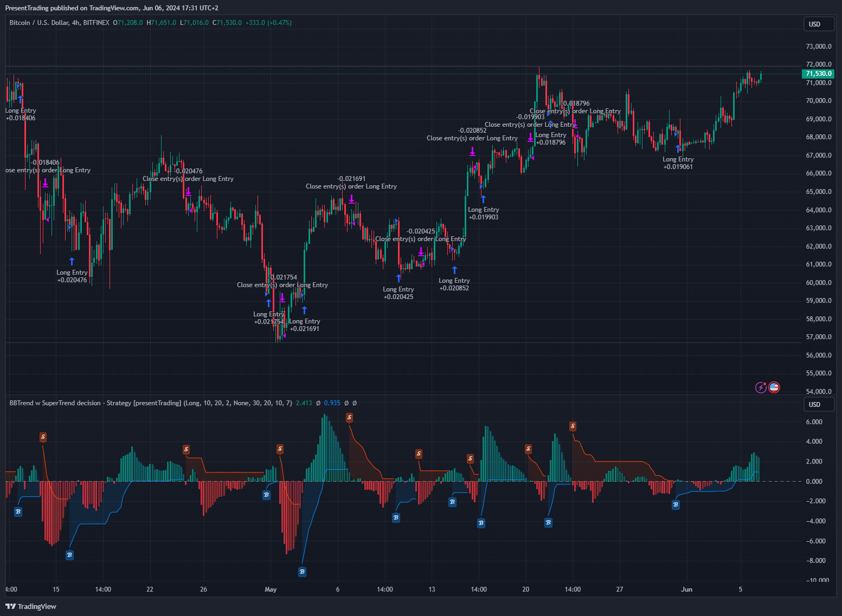Click the Jun label on time axis
The width and height of the screenshot is (842, 616).
pyautogui.click(x=687, y=589)
